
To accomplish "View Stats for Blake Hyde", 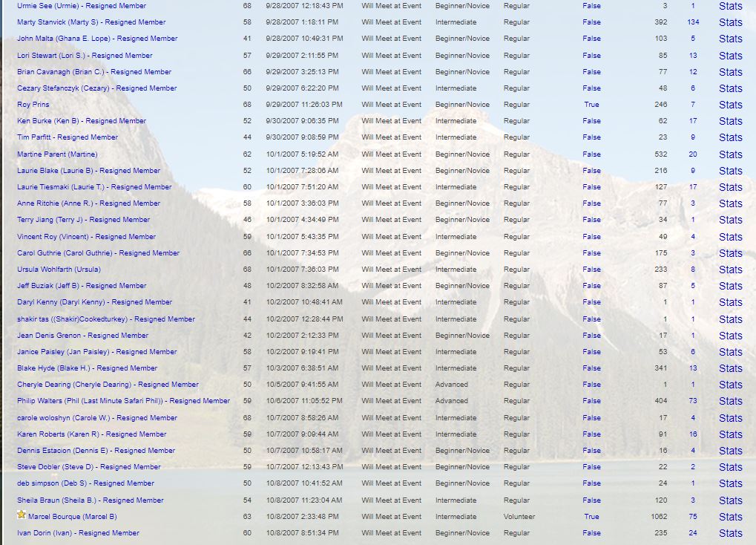I will (x=730, y=368).
